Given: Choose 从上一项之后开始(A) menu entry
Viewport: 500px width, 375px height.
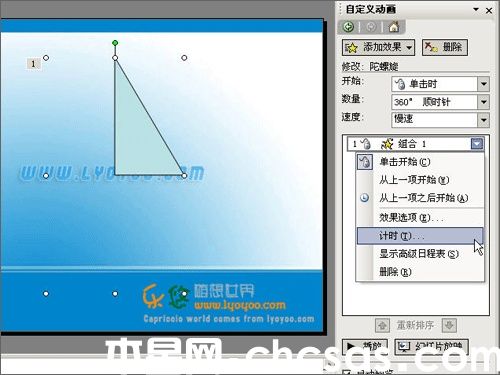Looking at the screenshot, I should pos(420,198).
